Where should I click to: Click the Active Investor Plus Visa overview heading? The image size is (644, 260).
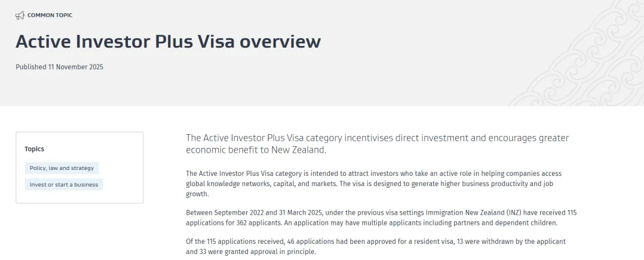click(168, 41)
